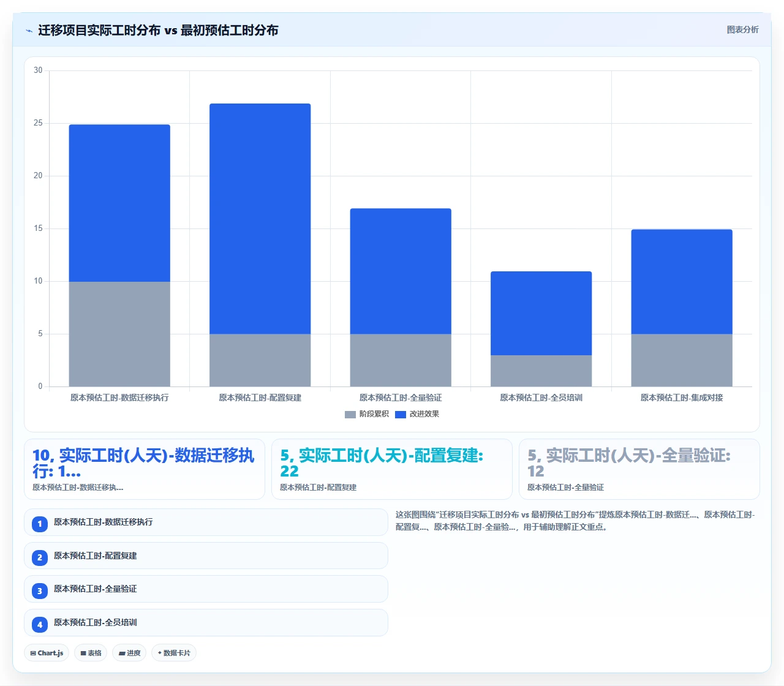Click the number 2 badge icon
Image resolution: width=784 pixels, height=686 pixels.
click(40, 557)
